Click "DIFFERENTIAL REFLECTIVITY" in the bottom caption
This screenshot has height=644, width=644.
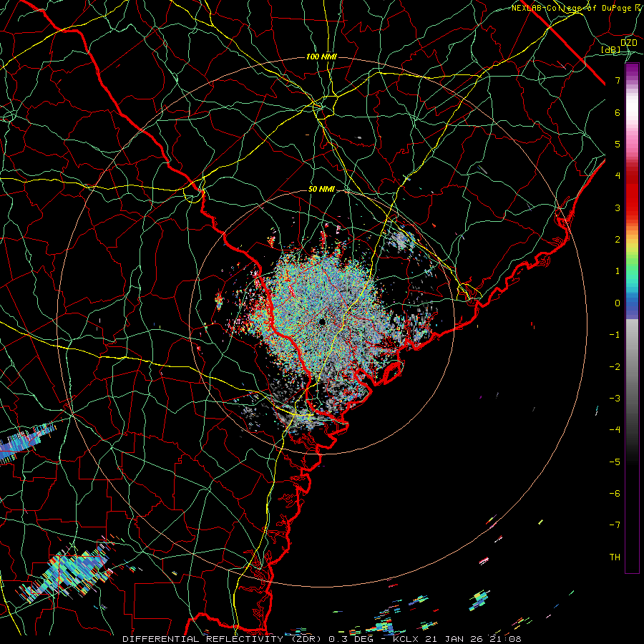pos(203,639)
